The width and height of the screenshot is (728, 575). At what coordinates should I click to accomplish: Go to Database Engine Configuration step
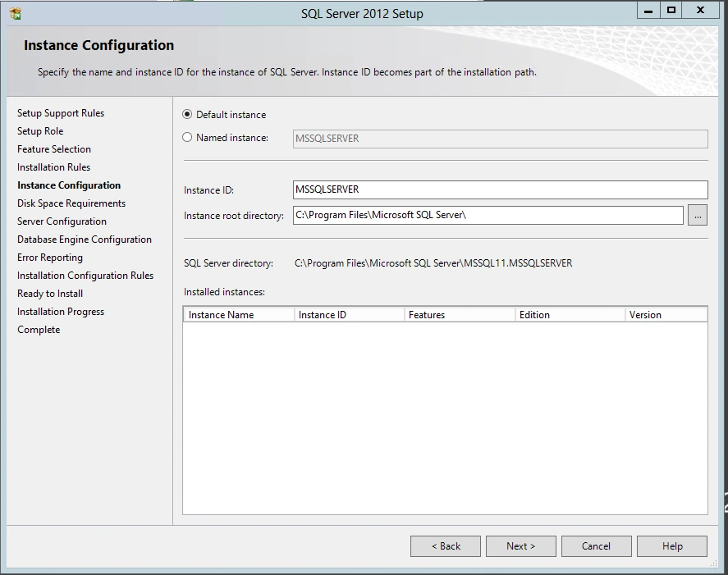coord(85,240)
